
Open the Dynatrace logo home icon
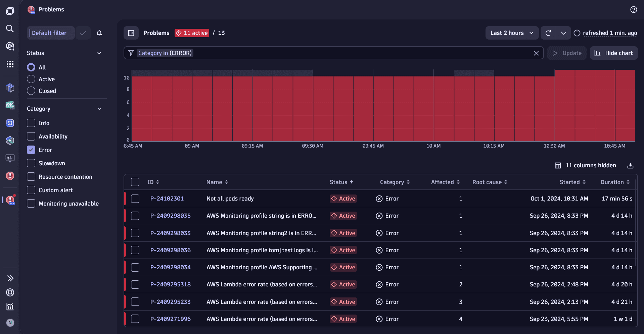pos(10,11)
